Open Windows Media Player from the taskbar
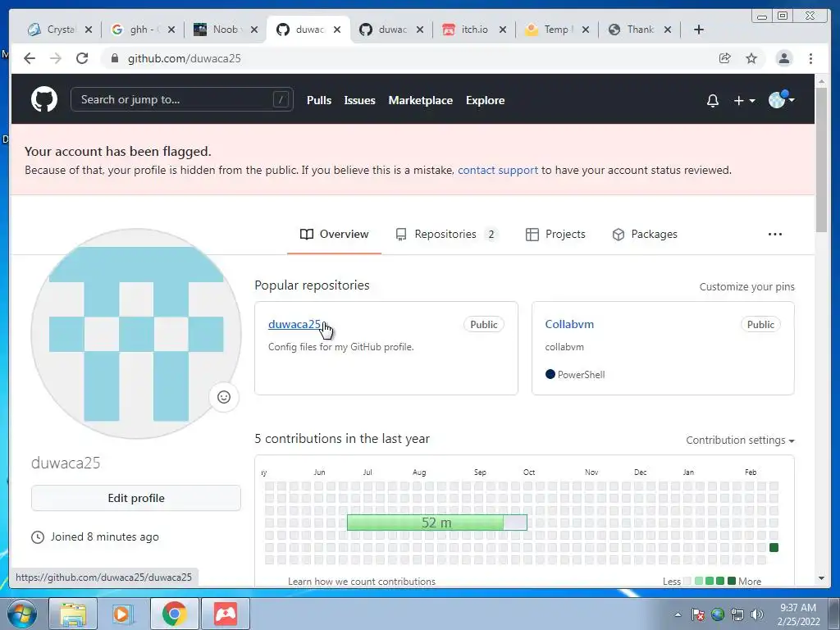Image resolution: width=840 pixels, height=630 pixels. pos(123,614)
